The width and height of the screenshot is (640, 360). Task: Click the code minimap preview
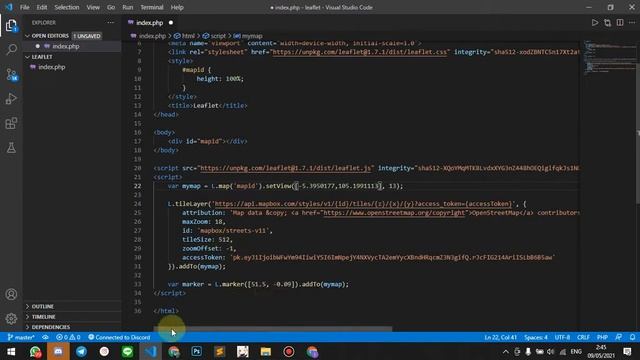[608, 57]
